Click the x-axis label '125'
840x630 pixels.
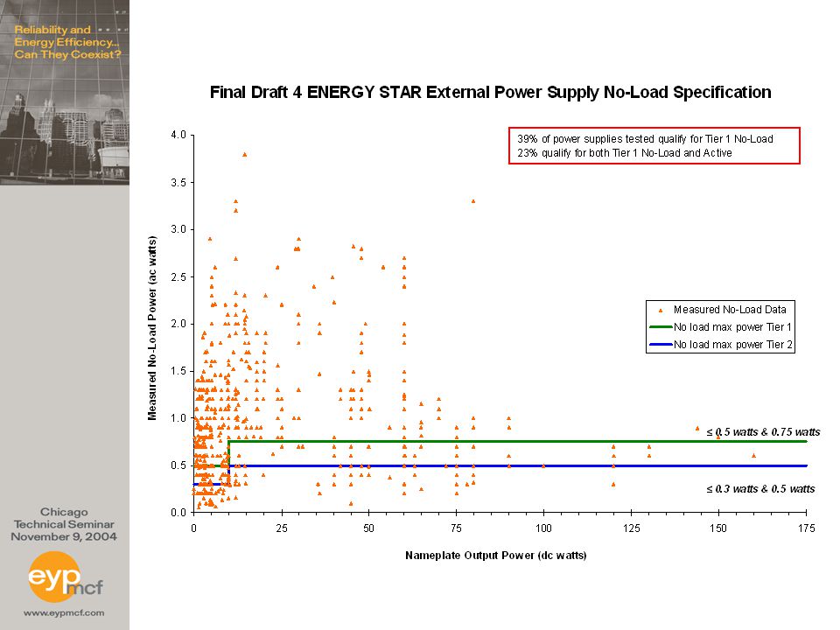[x=631, y=528]
